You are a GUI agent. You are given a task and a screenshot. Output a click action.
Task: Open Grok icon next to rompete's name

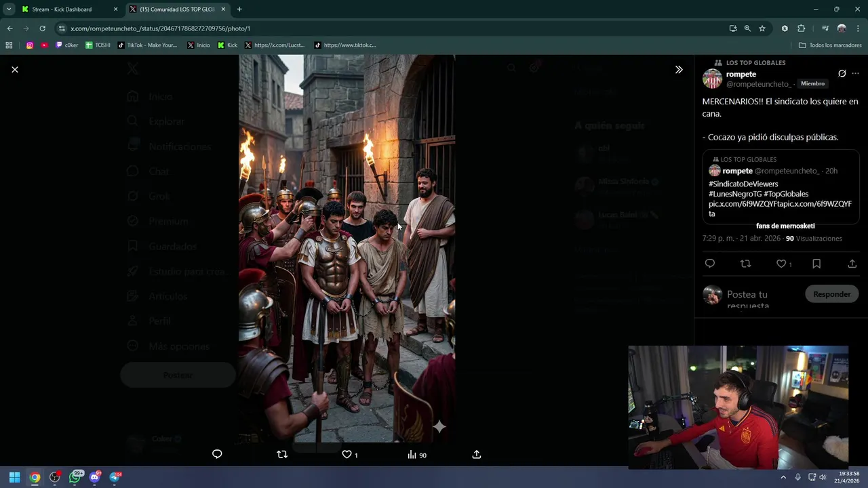point(842,73)
